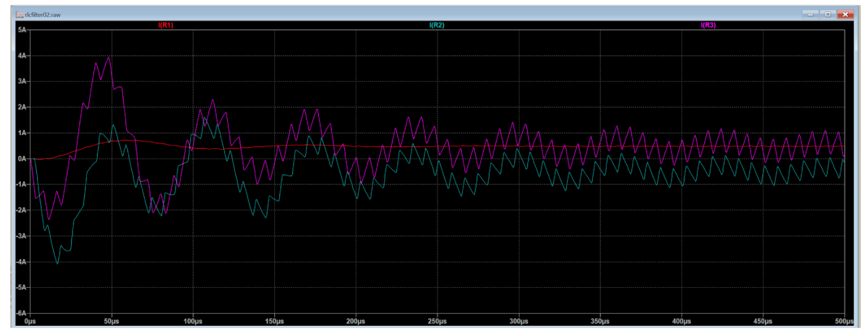This screenshot has height=332, width=868.
Task: Click the I(R1) trace label
Action: (x=165, y=25)
